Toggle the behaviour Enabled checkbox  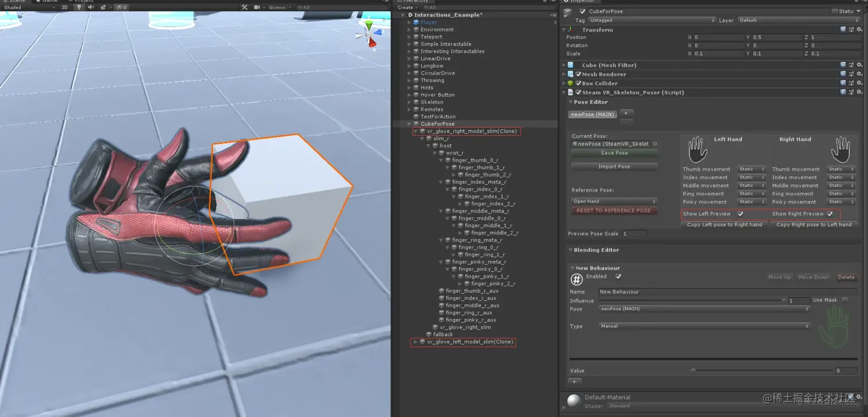coord(618,276)
